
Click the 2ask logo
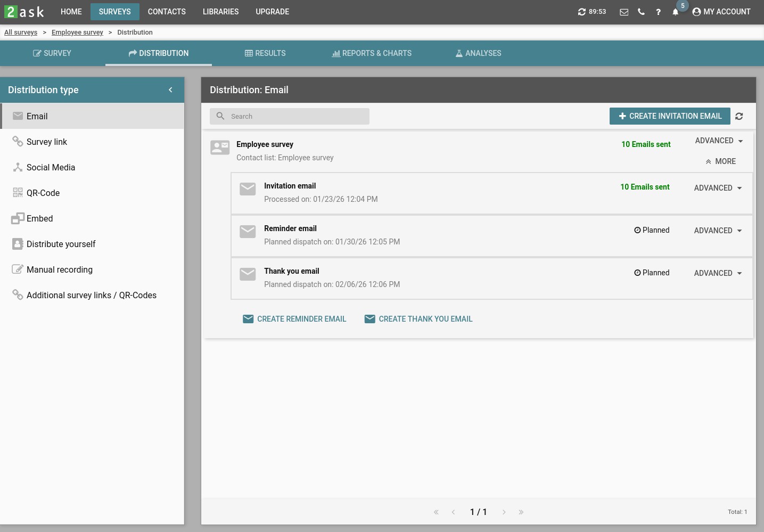(24, 12)
